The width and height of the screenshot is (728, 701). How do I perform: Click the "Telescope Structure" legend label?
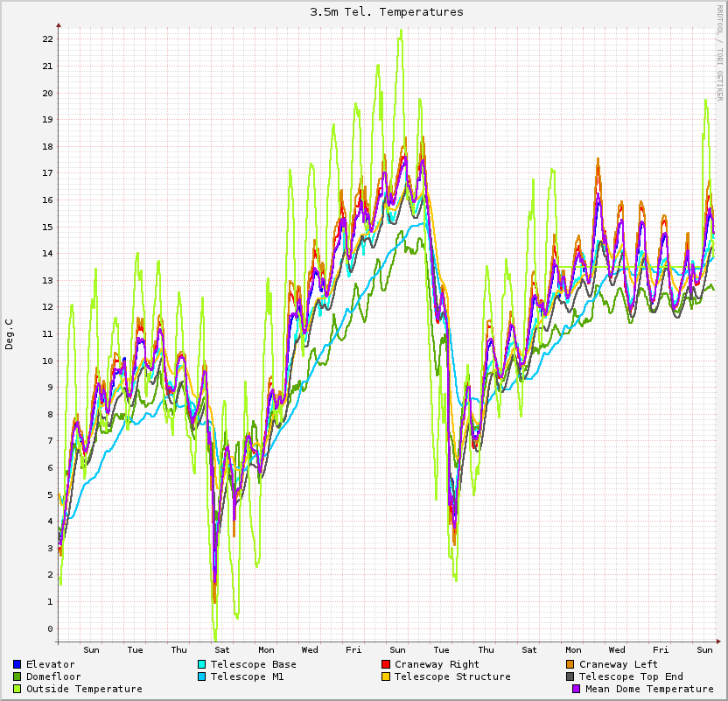click(x=452, y=676)
